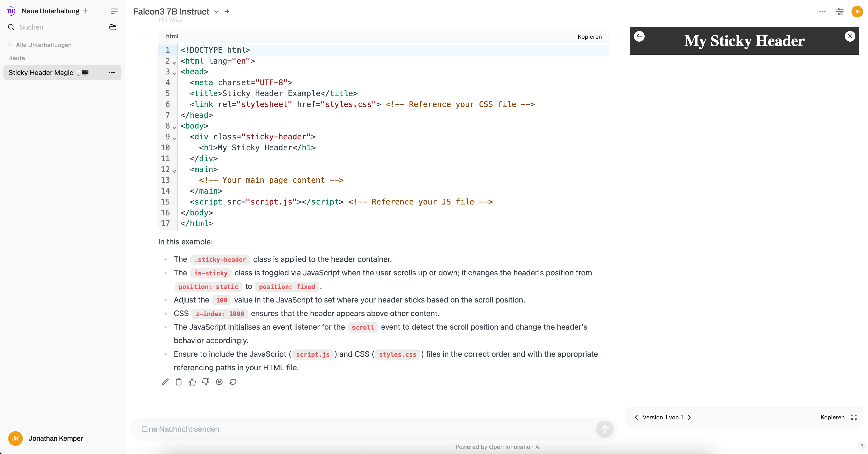Click the scroll inline code
This screenshot has width=868, height=454.
(x=363, y=327)
